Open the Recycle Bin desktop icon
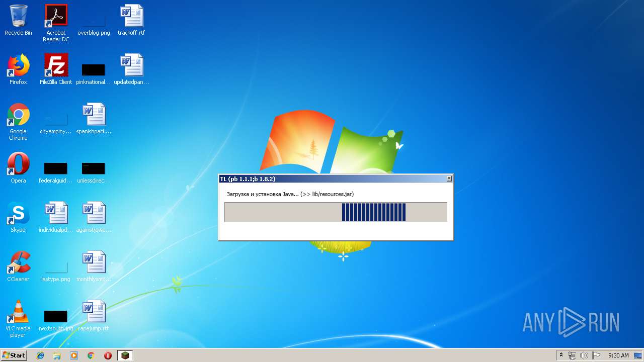The image size is (644, 362). (18, 21)
